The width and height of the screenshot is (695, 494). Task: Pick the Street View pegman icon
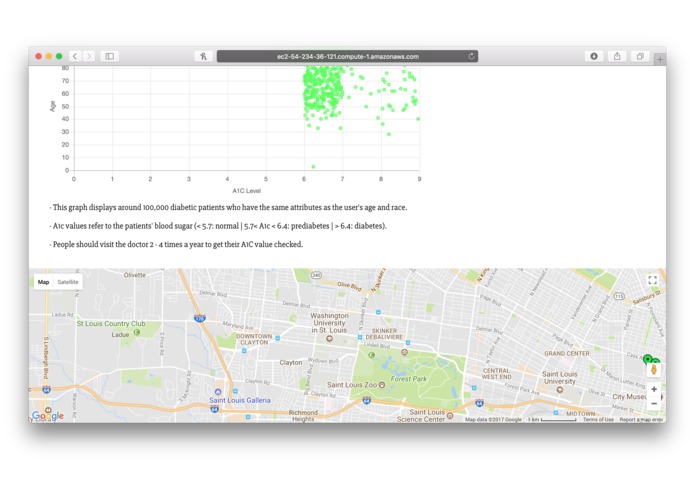pos(654,370)
